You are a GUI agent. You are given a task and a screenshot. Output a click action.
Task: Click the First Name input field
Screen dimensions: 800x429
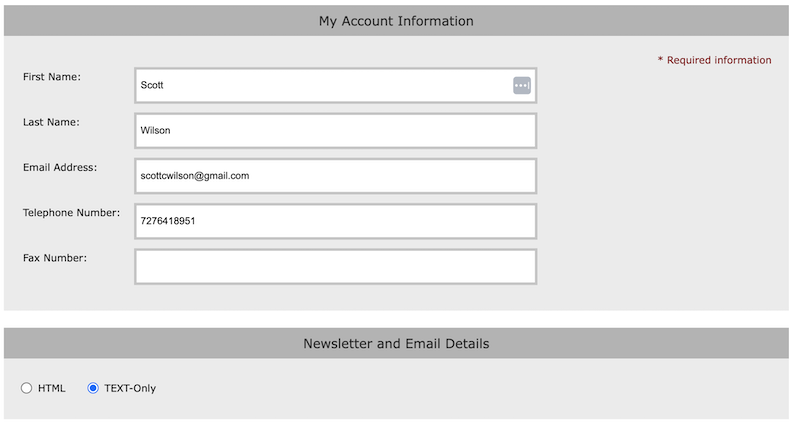(320, 86)
